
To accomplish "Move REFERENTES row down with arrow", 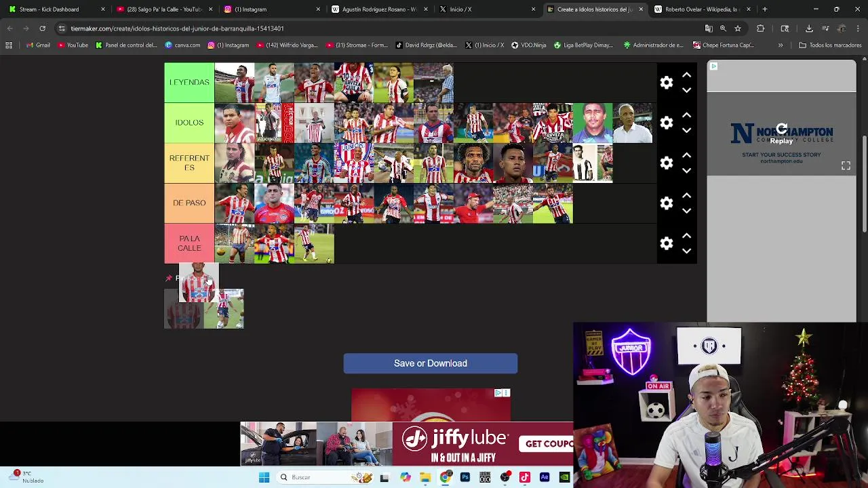I will [x=686, y=171].
